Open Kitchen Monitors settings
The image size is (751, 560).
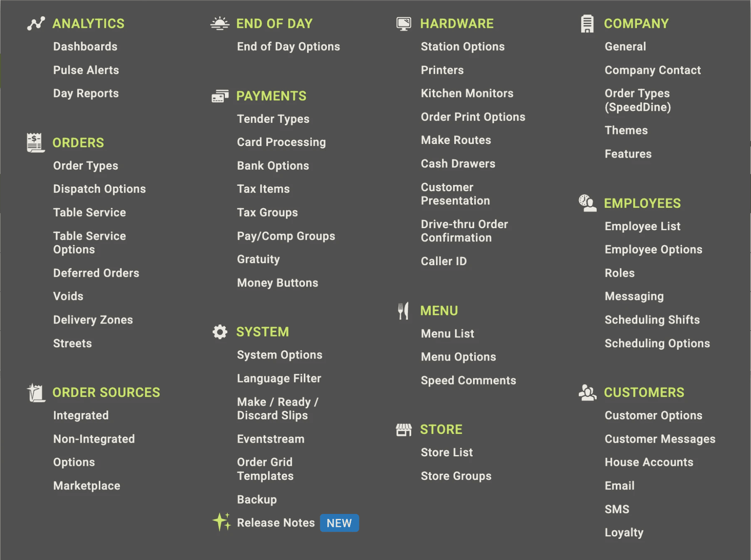click(x=467, y=93)
